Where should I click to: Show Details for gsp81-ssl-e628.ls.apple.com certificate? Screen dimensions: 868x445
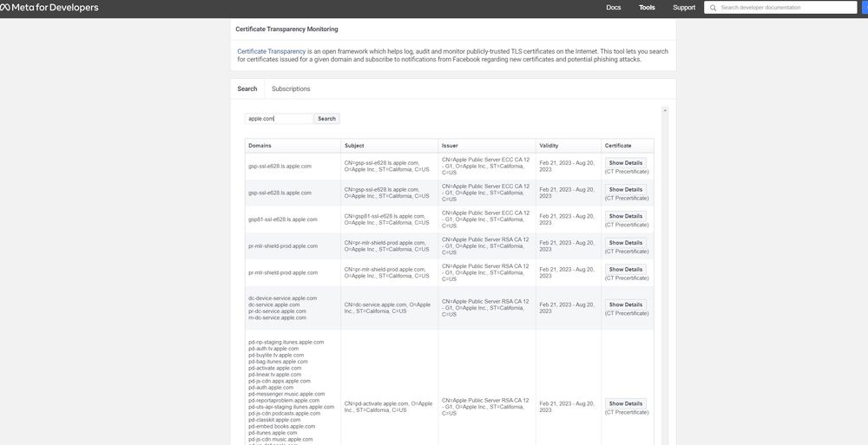click(x=625, y=216)
